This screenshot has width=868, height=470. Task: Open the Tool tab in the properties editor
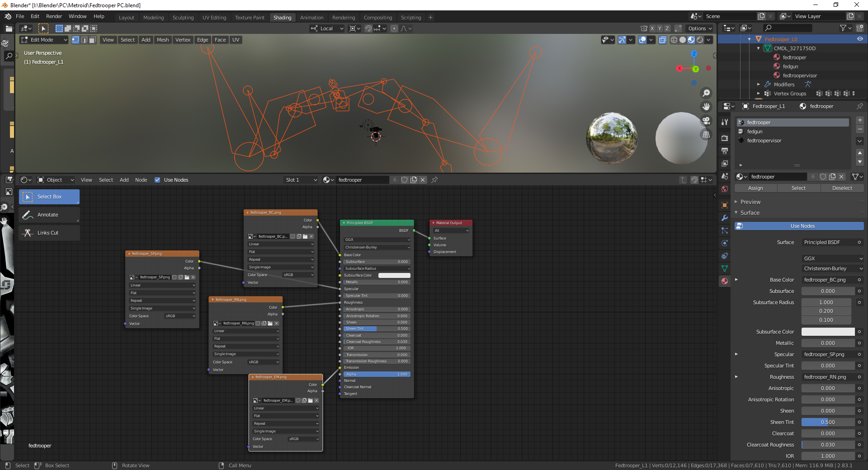[725, 122]
